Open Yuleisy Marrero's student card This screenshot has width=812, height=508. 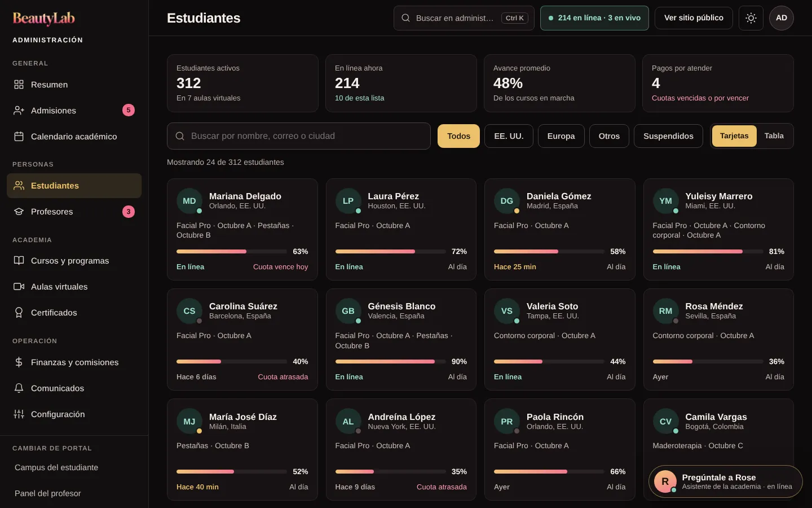718,230
